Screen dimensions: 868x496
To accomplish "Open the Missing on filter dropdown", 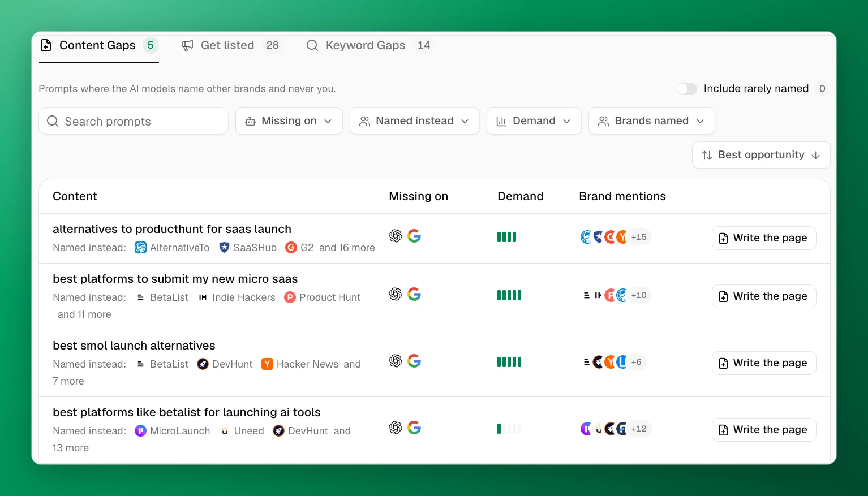I will [x=289, y=121].
